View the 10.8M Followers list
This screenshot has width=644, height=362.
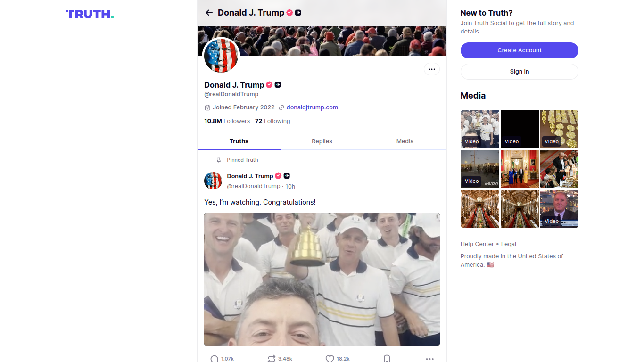(227, 121)
